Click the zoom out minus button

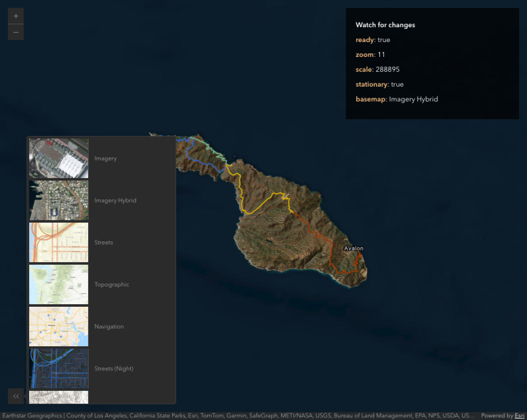click(16, 32)
